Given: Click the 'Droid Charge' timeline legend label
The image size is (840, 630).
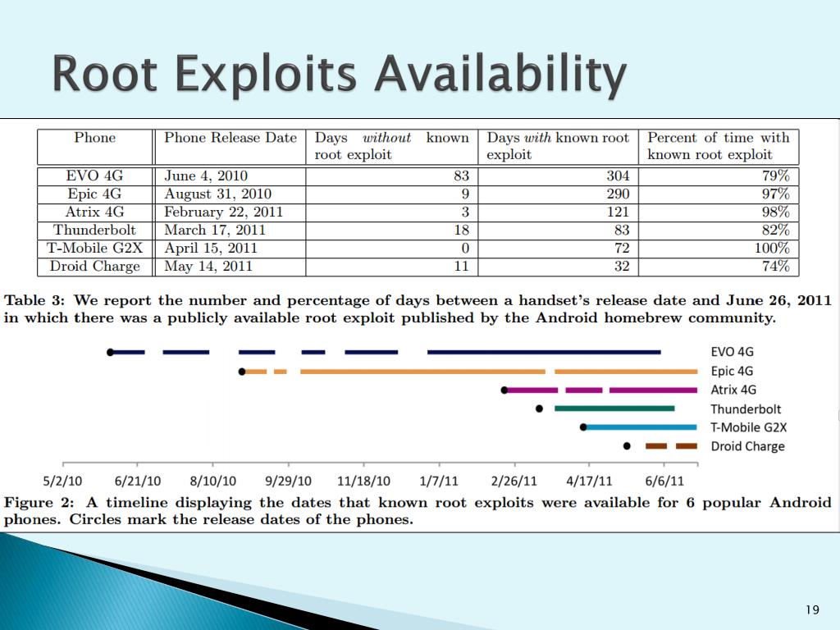Looking at the screenshot, I should pos(747,446).
